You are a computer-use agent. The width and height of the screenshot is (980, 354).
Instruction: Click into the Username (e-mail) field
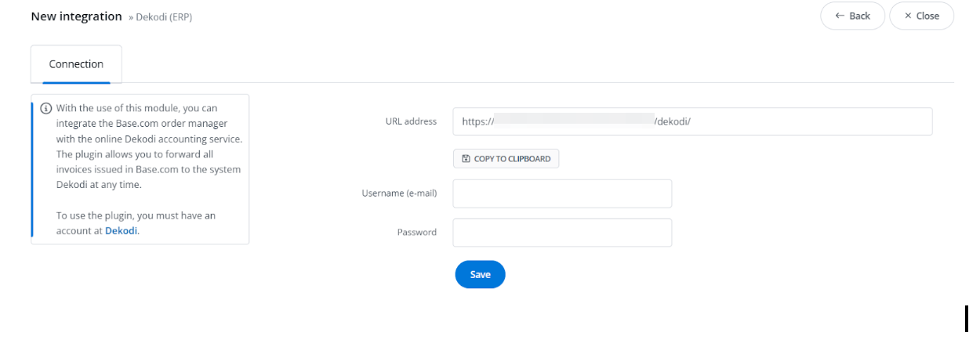point(562,193)
